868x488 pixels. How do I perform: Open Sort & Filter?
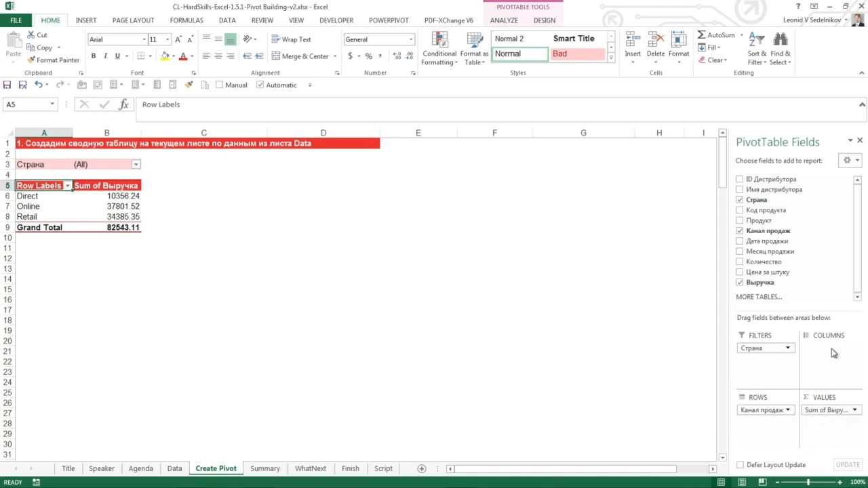pyautogui.click(x=757, y=48)
